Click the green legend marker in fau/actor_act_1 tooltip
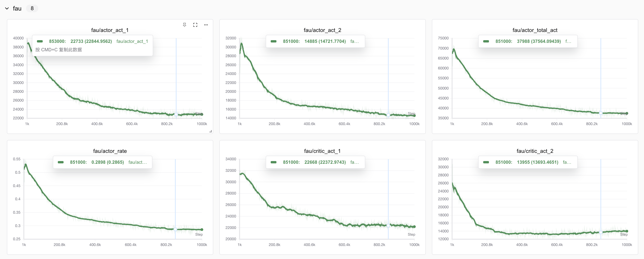Image resolution: width=644 pixels, height=259 pixels. click(x=40, y=42)
